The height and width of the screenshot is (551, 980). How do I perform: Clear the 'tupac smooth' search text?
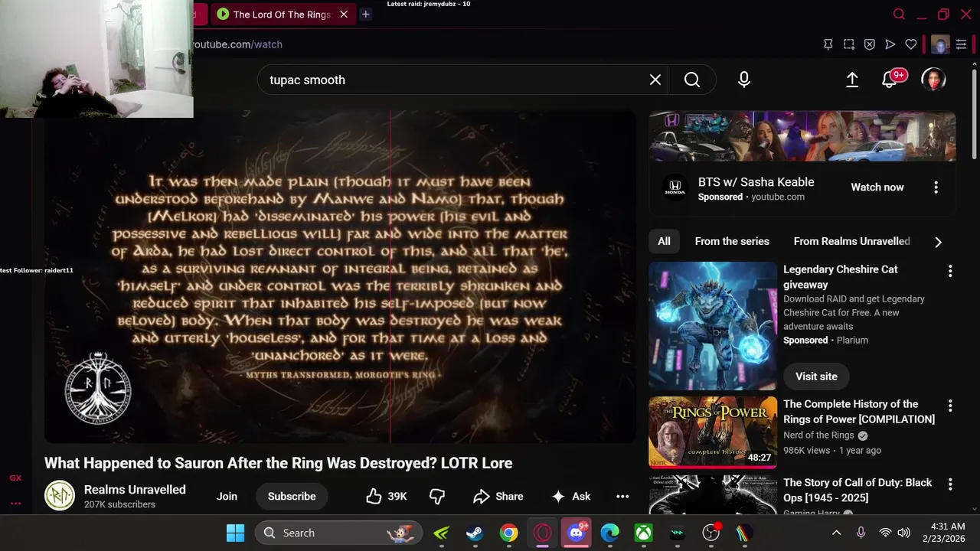coord(655,80)
